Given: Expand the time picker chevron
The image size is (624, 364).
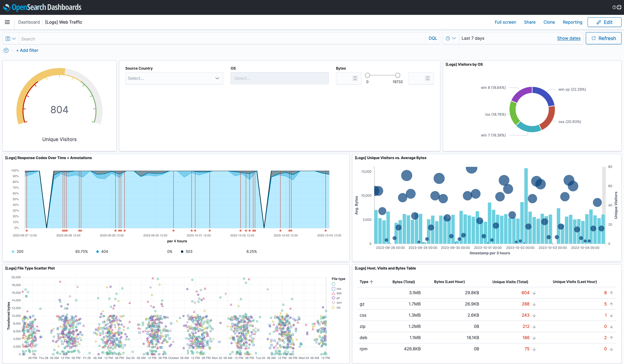Looking at the screenshot, I should (454, 38).
